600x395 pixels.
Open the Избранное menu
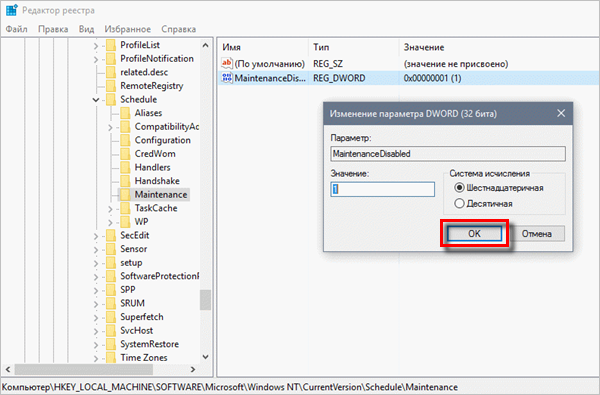[128, 29]
